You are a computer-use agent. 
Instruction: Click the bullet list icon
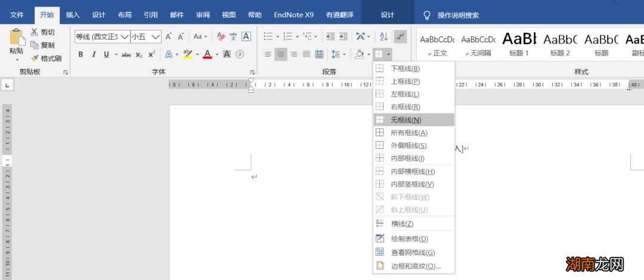[268, 36]
